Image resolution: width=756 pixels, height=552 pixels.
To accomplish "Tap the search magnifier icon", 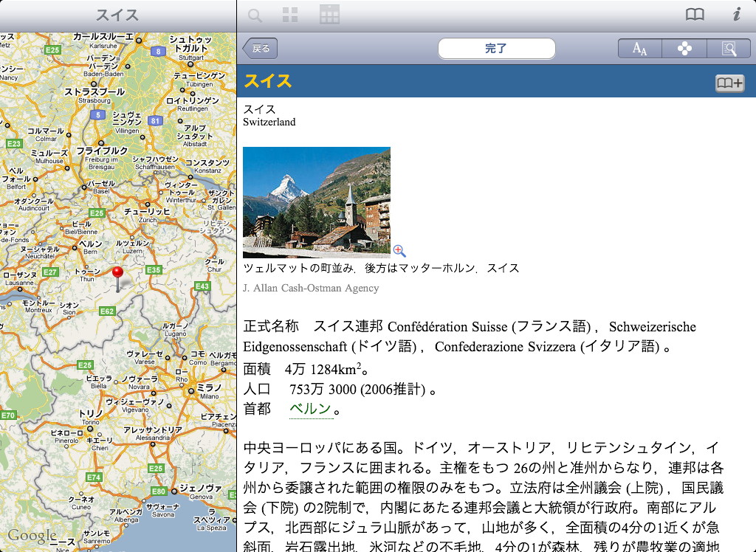I will coord(255,15).
